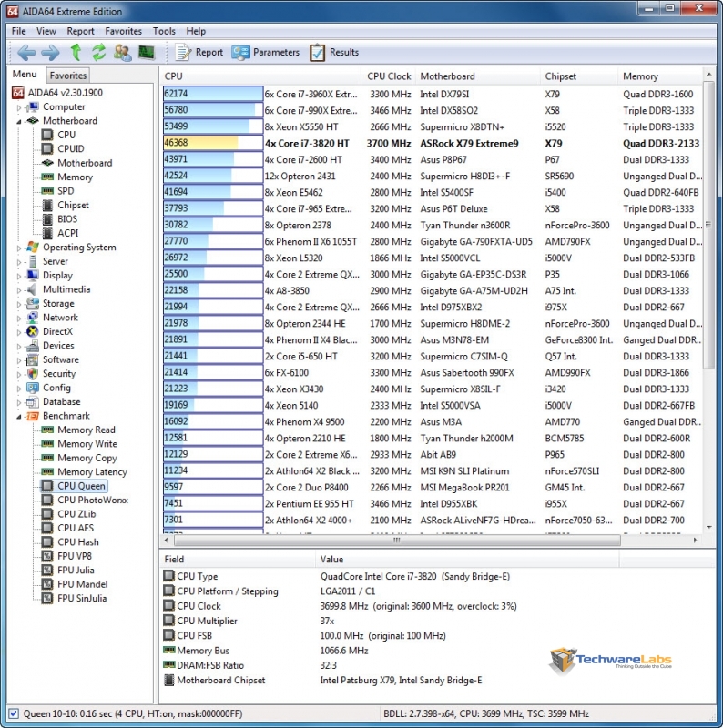This screenshot has width=723, height=728.
Task: Open the View menu
Action: pos(46,31)
